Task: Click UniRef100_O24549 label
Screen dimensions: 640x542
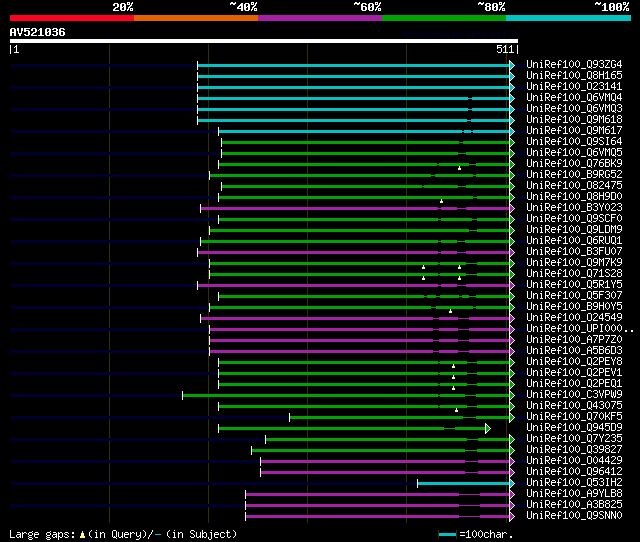Action: [x=574, y=318]
